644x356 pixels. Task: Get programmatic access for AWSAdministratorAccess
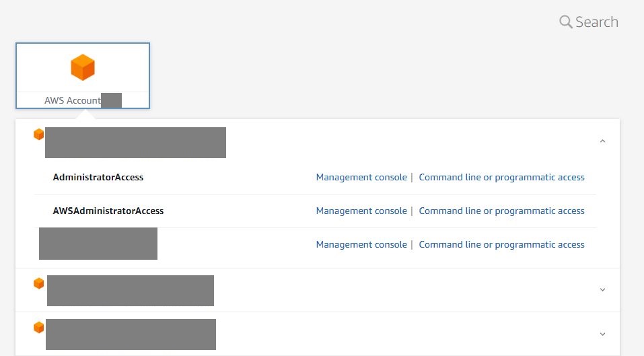click(501, 211)
